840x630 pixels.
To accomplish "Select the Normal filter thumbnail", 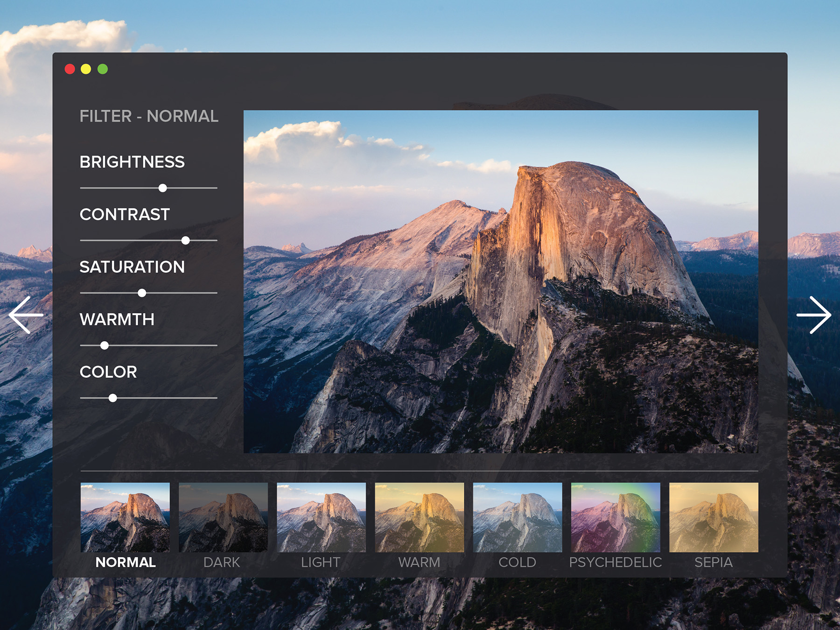I will pyautogui.click(x=125, y=517).
